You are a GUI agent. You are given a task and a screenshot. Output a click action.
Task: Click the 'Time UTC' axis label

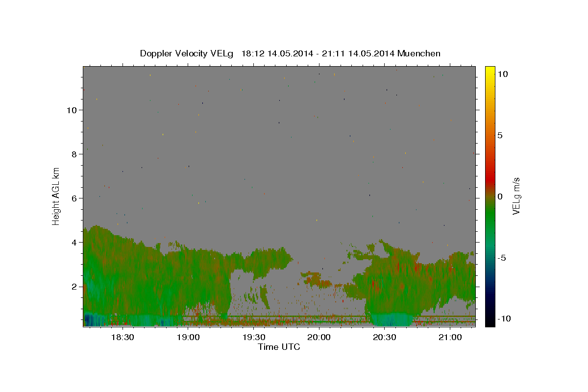tap(279, 347)
